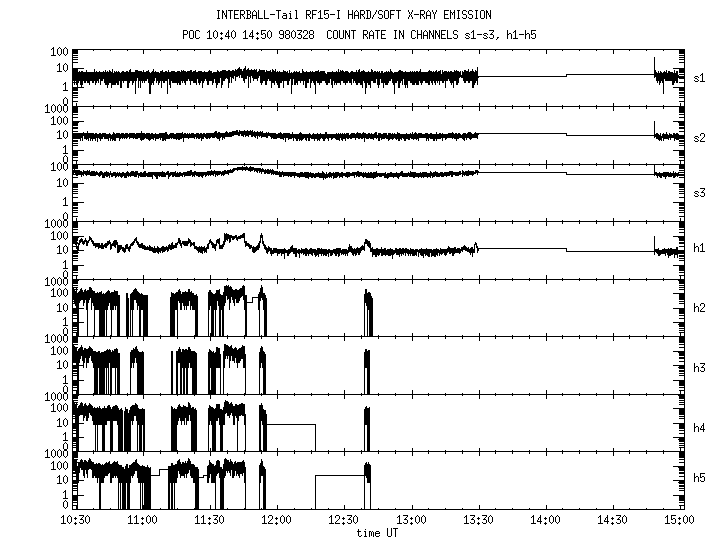Click the 15:00 time axis tick label

679,520
